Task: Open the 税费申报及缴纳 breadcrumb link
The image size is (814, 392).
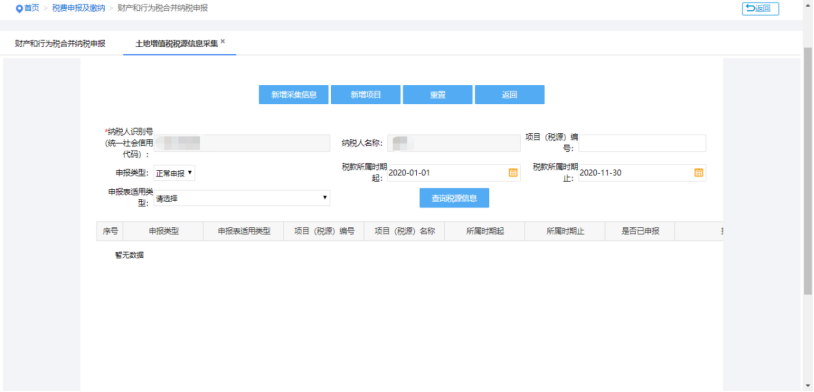Action: coord(78,8)
